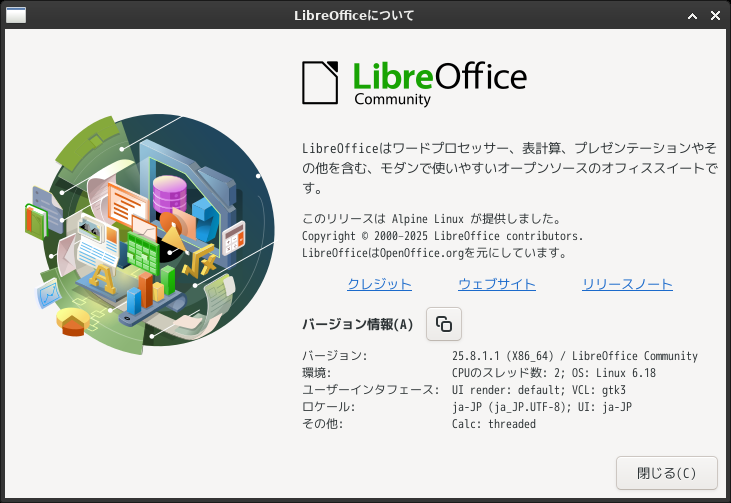The width and height of the screenshot is (731, 503).
Task: Click the purple database cylinder in the artwork
Action: click(x=170, y=194)
